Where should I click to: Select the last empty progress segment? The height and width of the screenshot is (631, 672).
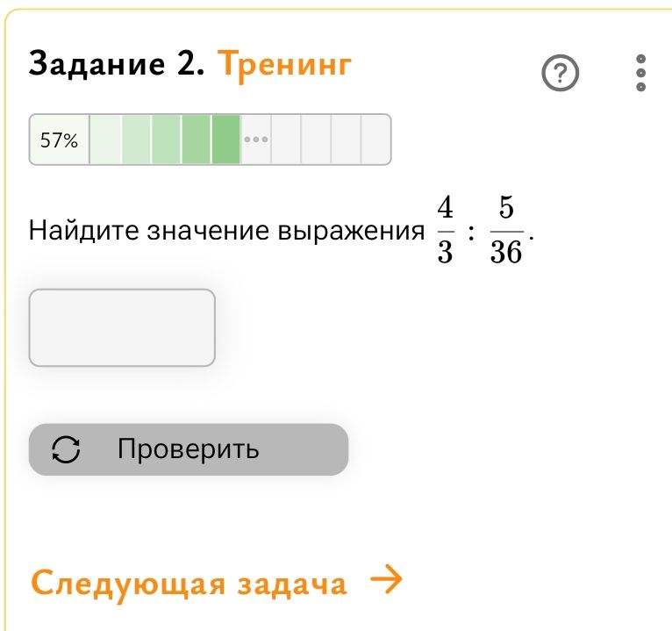coord(375,140)
